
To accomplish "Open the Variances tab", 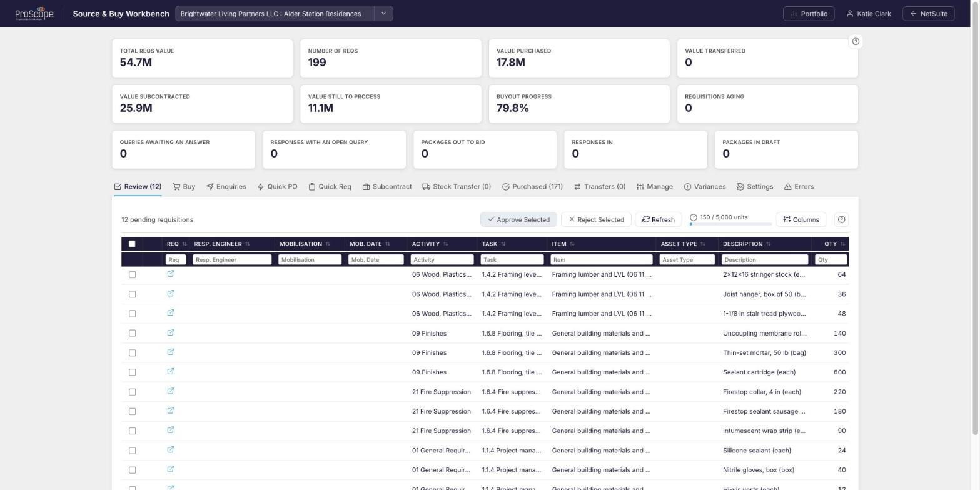I will tap(705, 186).
